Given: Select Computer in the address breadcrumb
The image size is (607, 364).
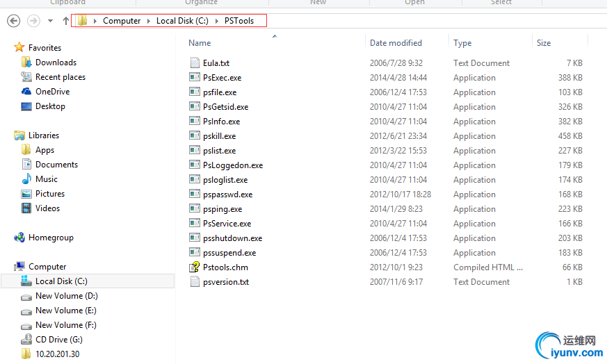Looking at the screenshot, I should [x=122, y=21].
